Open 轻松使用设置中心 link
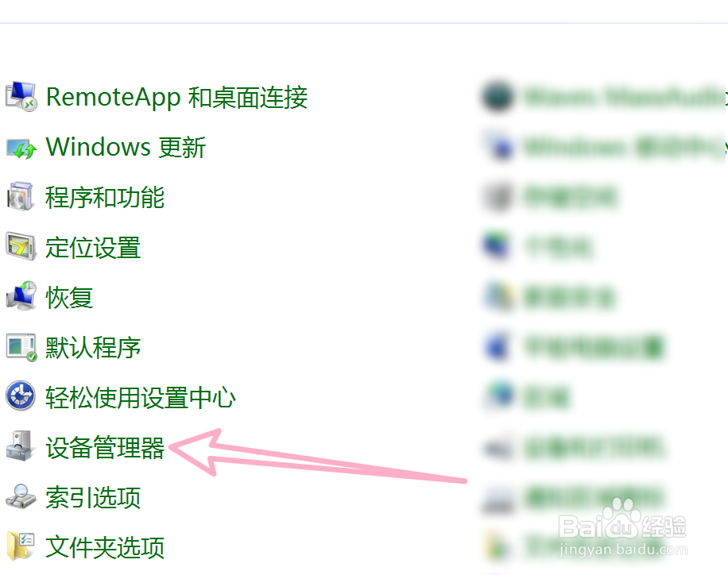 click(140, 398)
